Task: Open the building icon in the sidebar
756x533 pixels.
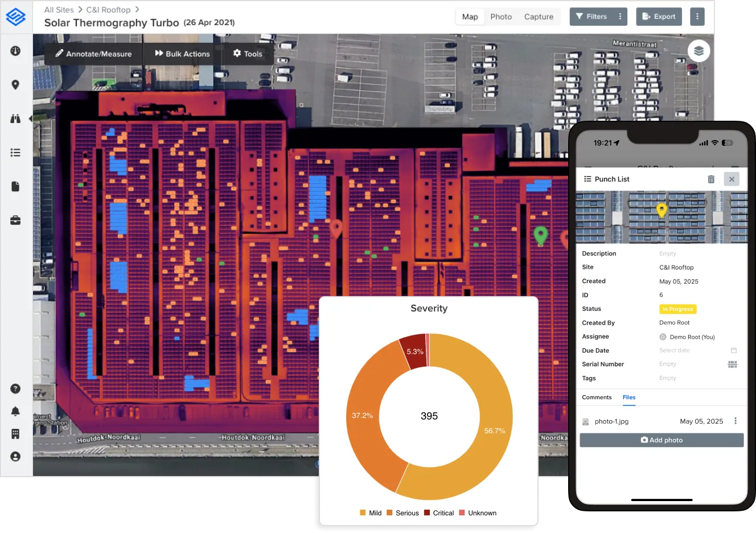Action: (x=15, y=434)
